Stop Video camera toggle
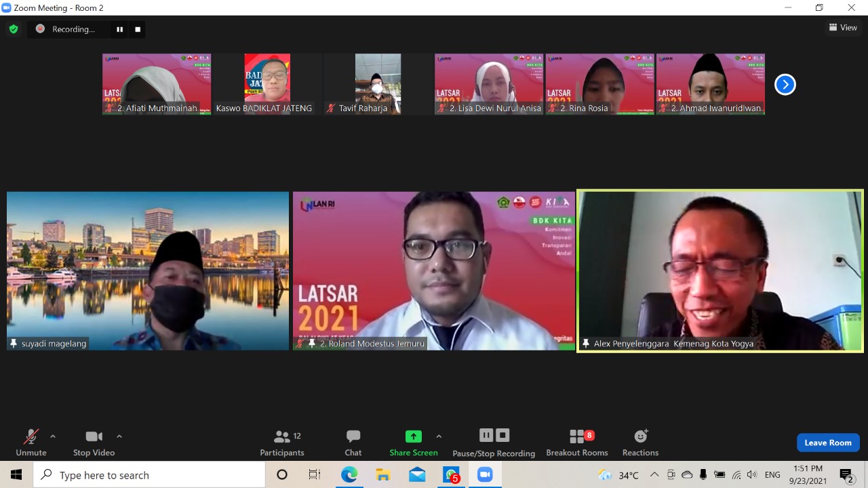 point(94,443)
